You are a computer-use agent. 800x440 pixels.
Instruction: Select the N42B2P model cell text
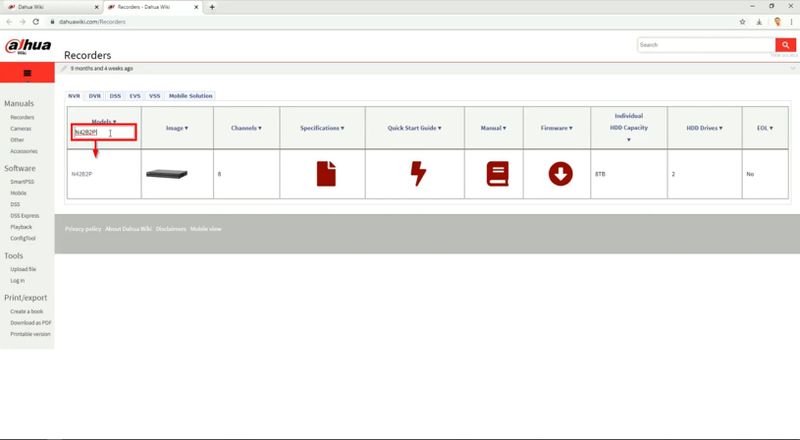click(82, 174)
